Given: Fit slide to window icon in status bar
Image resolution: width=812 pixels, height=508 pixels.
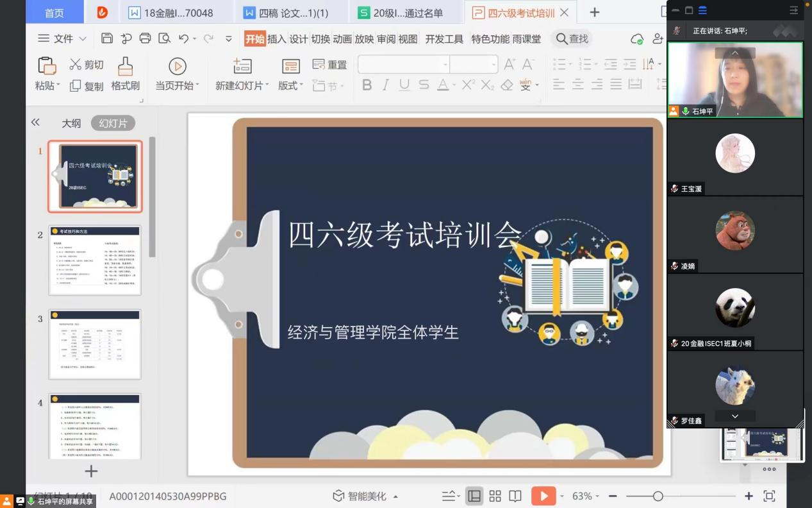Looking at the screenshot, I should coord(769,496).
